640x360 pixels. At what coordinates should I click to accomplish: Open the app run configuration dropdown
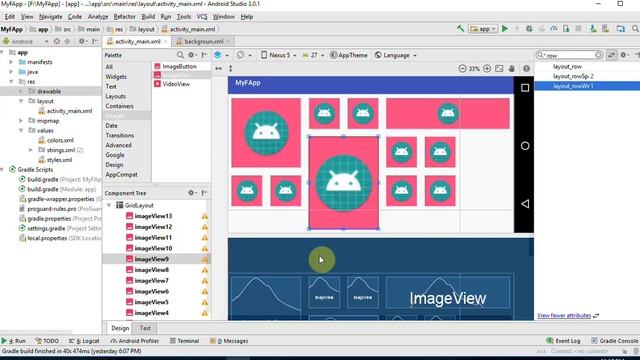tap(483, 29)
